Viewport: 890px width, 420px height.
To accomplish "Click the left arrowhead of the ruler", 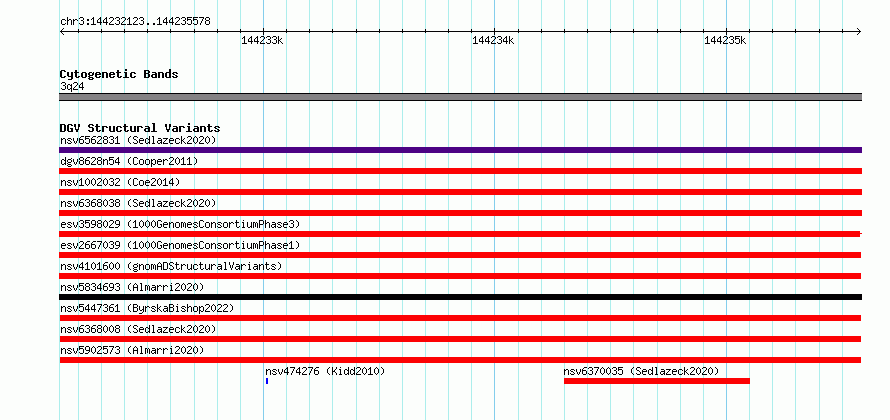I will pyautogui.click(x=62, y=31).
